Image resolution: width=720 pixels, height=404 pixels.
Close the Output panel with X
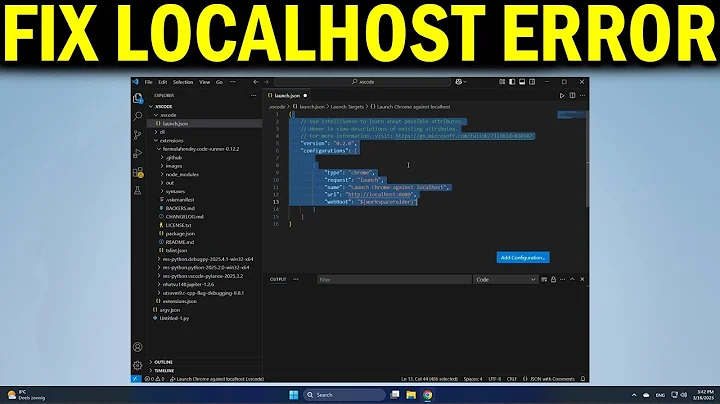tap(582, 279)
